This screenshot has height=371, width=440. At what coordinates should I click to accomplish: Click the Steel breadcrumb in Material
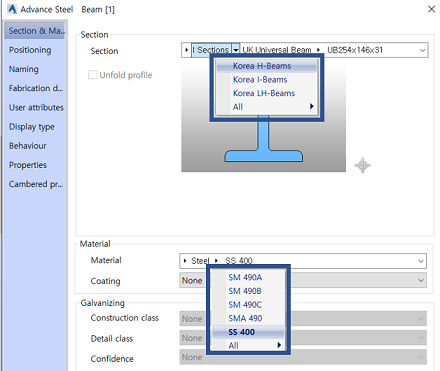[200, 261]
